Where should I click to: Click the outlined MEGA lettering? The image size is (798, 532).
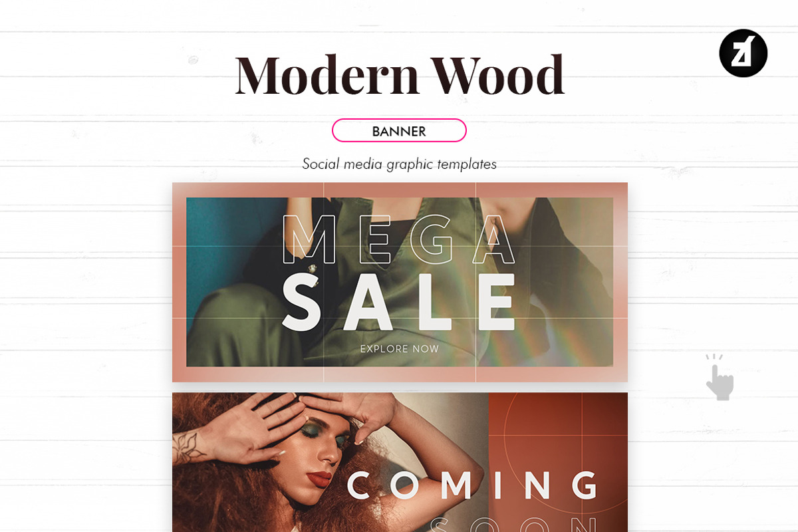point(399,239)
